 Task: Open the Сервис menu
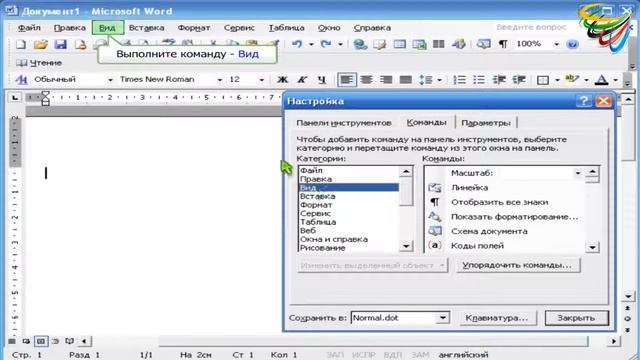239,28
